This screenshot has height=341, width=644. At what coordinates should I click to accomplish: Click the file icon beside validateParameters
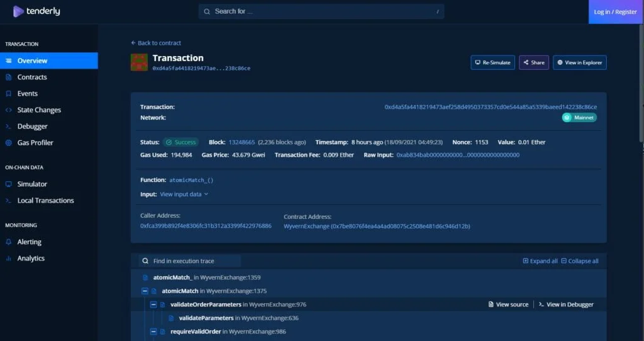pyautogui.click(x=171, y=318)
